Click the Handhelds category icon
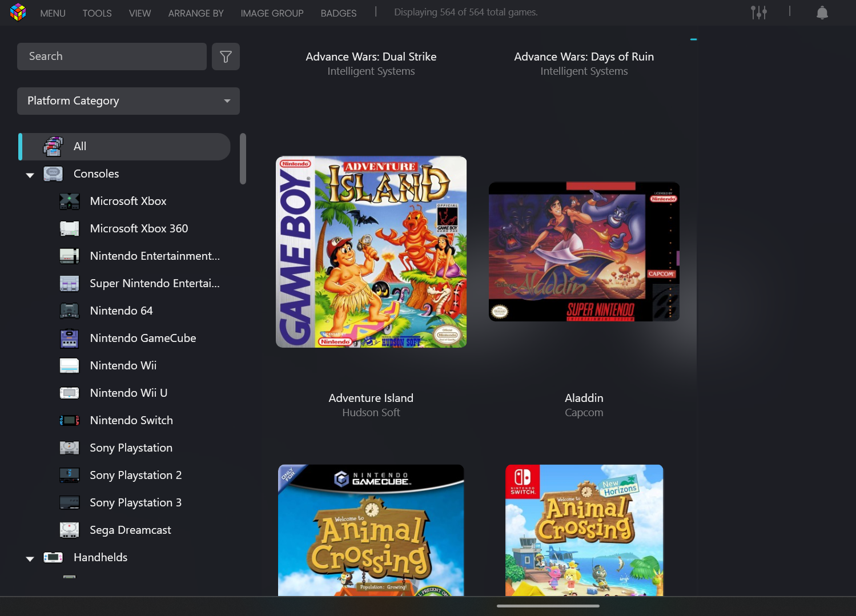The image size is (856, 616). [53, 557]
